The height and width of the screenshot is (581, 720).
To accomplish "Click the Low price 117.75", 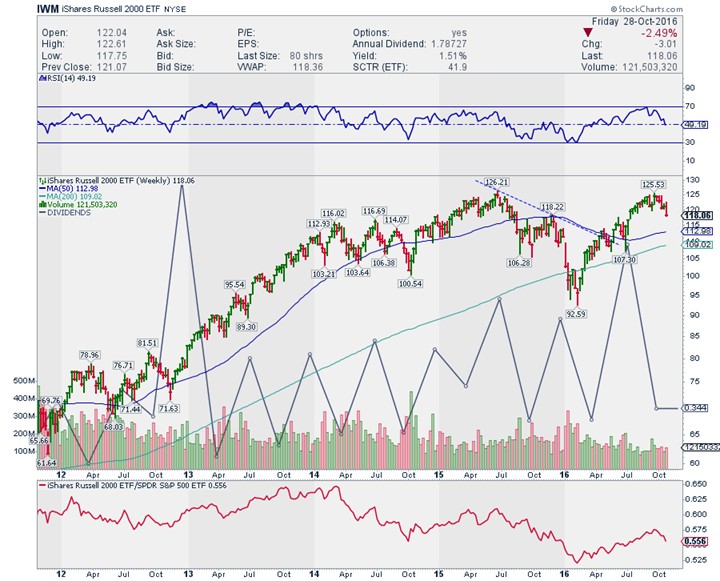I will 112,56.
